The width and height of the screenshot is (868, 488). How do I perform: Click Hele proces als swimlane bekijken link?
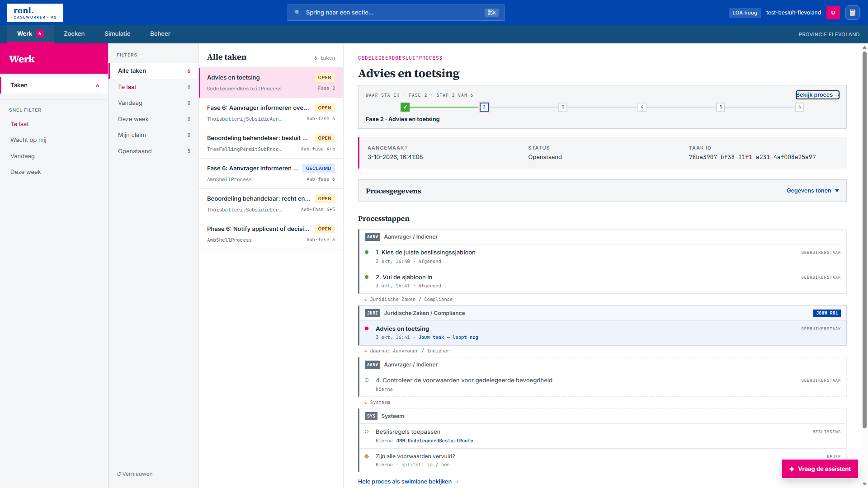point(408,482)
